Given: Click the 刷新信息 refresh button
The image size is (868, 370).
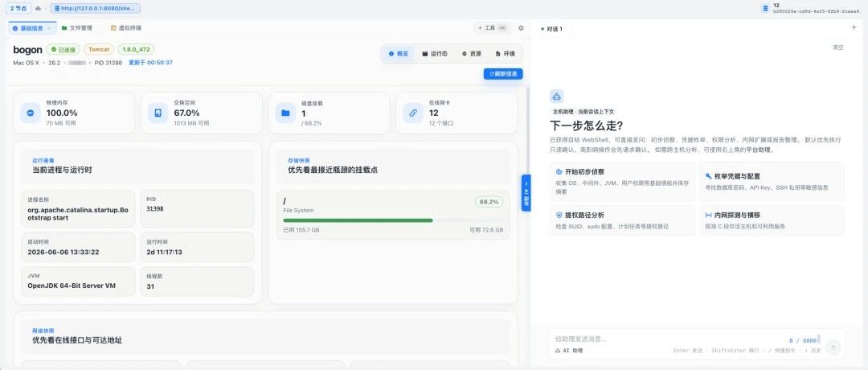Looking at the screenshot, I should [x=503, y=74].
